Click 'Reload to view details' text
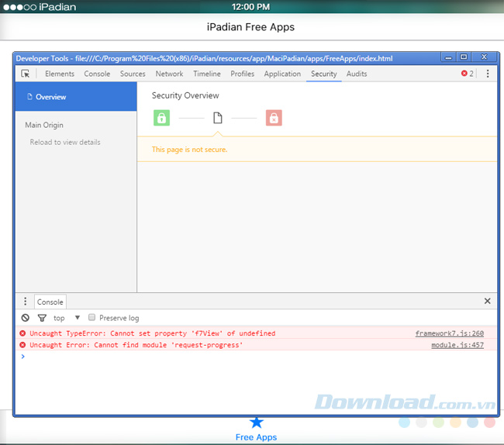The width and height of the screenshot is (504, 445). pyautogui.click(x=65, y=142)
